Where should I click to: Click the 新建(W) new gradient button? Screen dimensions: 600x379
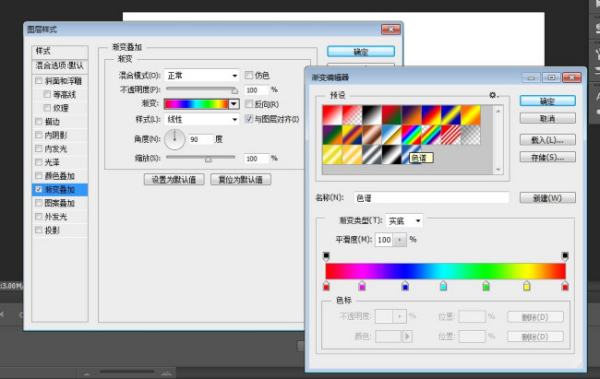pos(548,198)
